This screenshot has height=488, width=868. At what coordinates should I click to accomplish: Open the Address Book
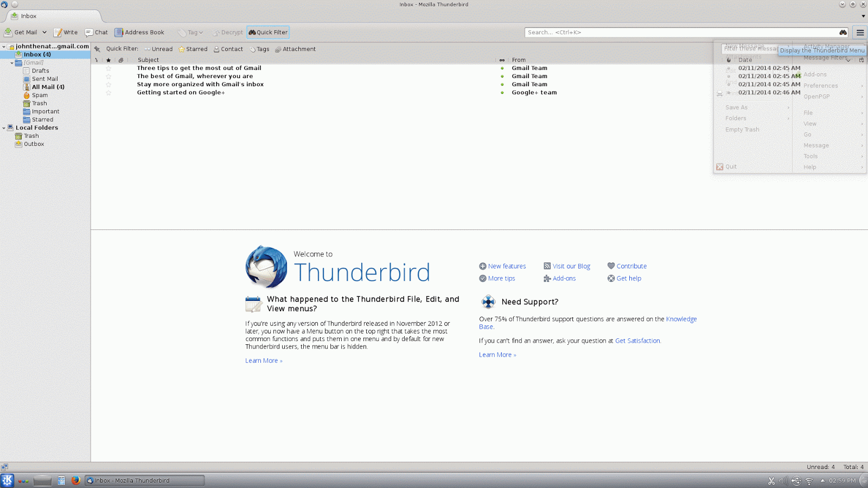coord(139,33)
